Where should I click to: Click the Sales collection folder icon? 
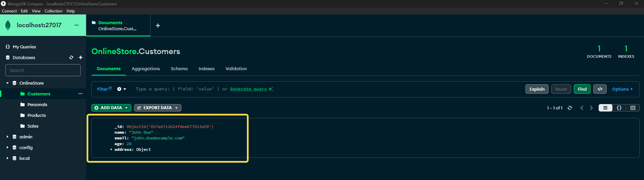23,126
